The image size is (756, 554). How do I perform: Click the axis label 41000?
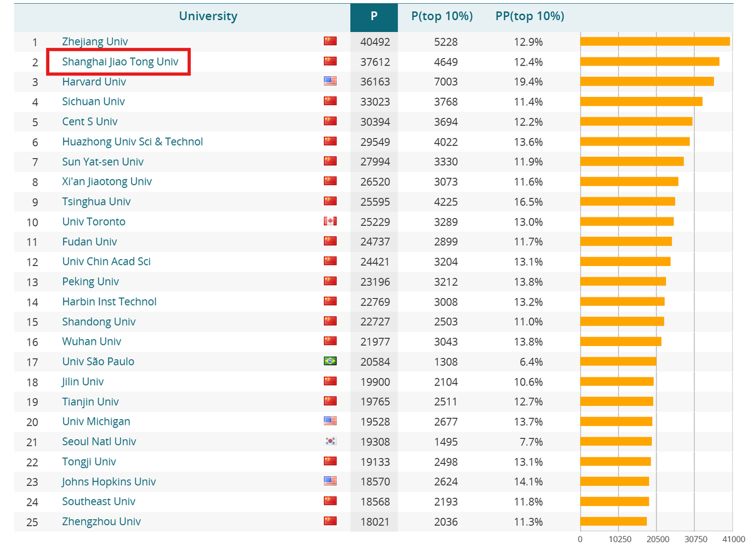tap(733, 540)
